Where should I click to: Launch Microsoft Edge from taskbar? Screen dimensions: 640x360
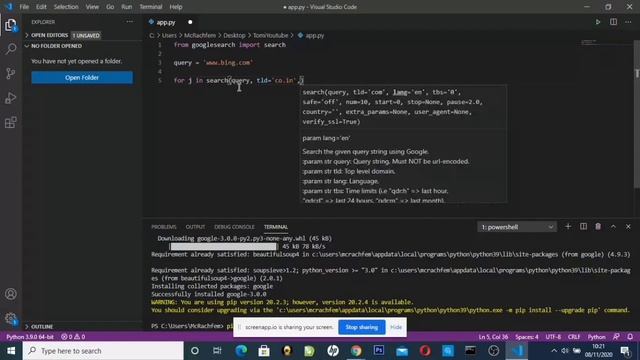tap(241, 351)
